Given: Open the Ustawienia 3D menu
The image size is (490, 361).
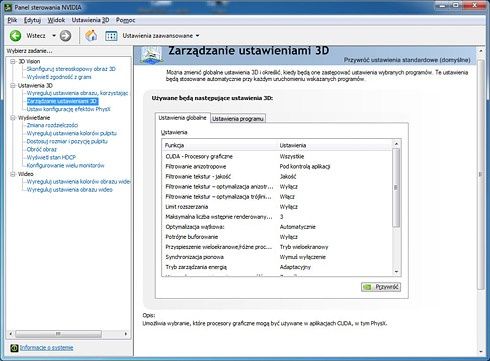Looking at the screenshot, I should coord(90,20).
